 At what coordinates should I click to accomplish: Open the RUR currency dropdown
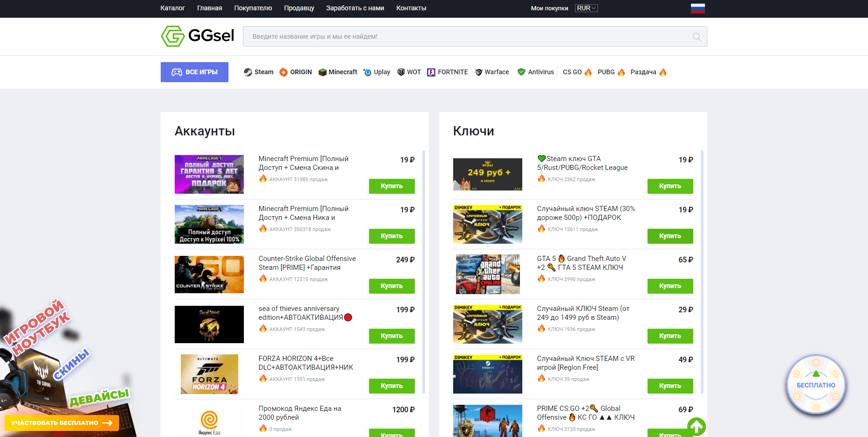pos(586,8)
